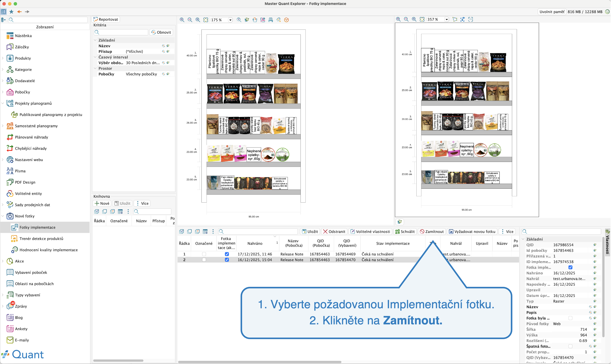Open table column settings in photo table toolbar
This screenshot has height=364, width=611.
pyautogui.click(x=205, y=231)
